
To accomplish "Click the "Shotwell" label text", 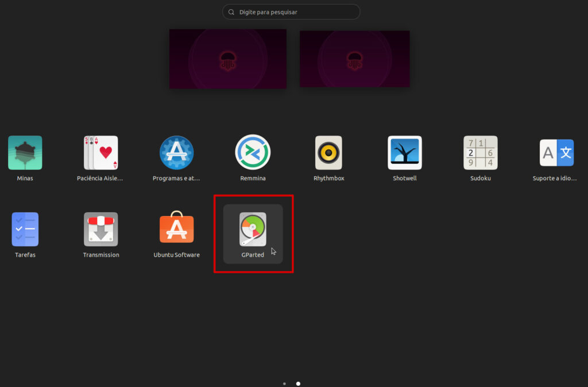I will (x=405, y=178).
